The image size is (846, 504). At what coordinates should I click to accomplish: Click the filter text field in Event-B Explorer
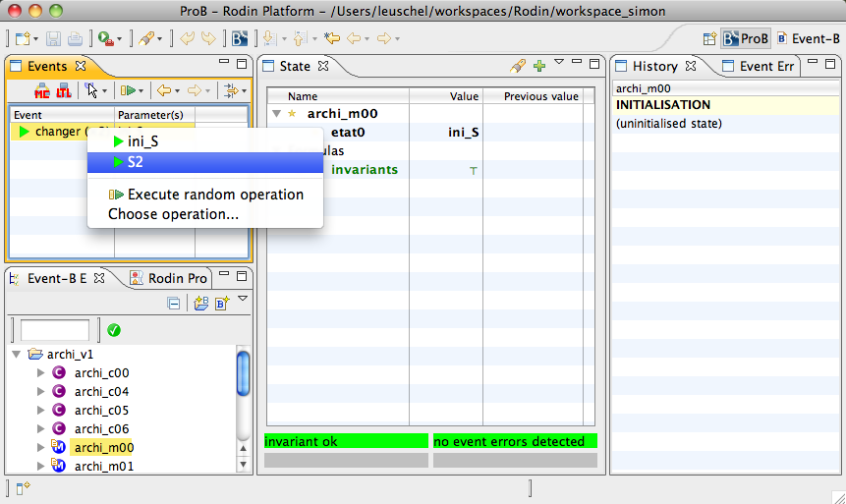point(55,330)
